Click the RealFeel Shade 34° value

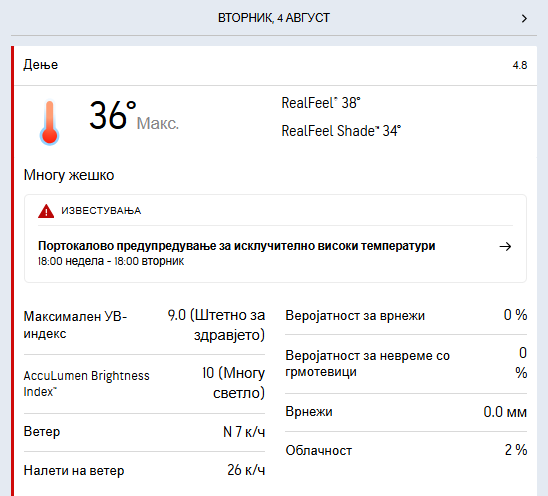[341, 131]
